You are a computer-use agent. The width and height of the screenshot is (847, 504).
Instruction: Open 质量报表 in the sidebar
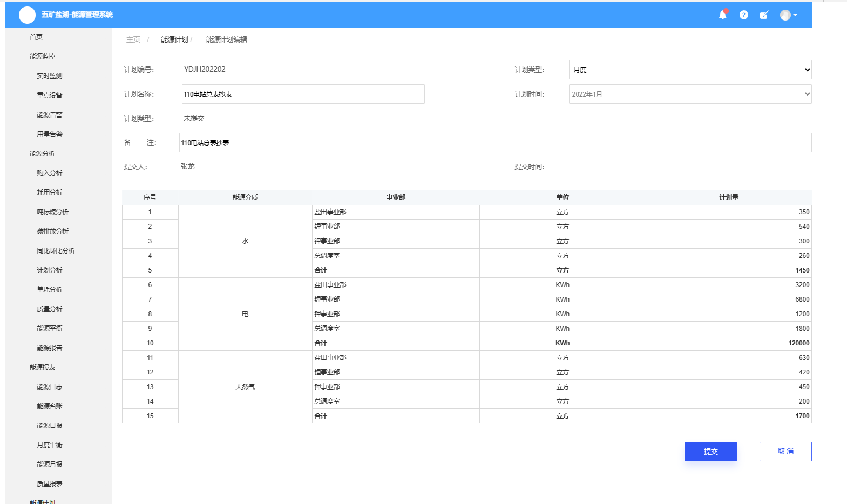[x=50, y=483]
